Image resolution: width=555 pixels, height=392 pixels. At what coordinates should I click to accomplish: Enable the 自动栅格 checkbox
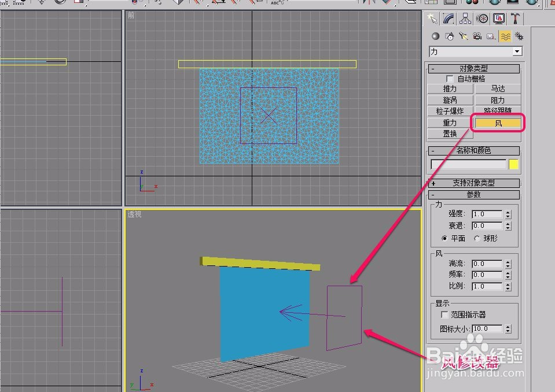pyautogui.click(x=449, y=78)
